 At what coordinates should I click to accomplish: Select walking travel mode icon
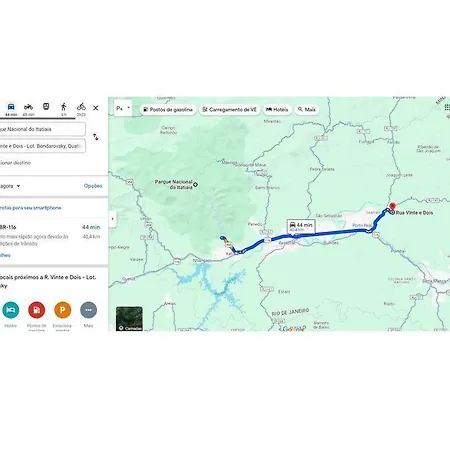64,107
